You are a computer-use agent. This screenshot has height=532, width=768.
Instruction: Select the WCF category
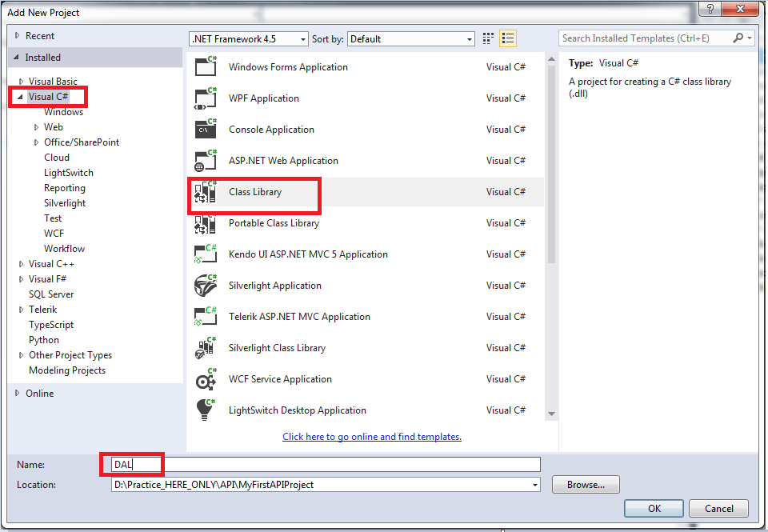coord(54,234)
